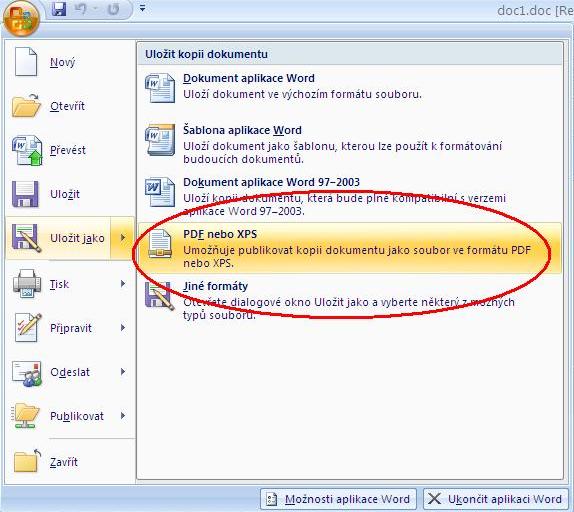Select Dokument aplikace Word 97–2003

click(350, 196)
